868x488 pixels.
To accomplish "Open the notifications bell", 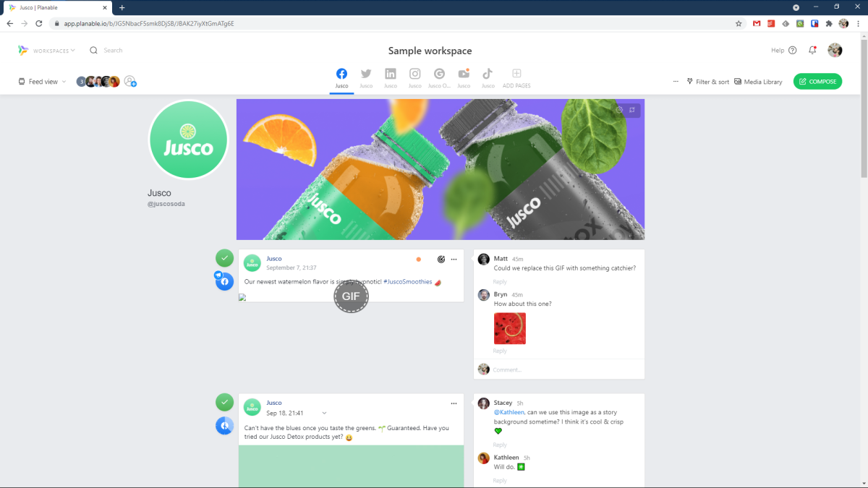I will (812, 51).
